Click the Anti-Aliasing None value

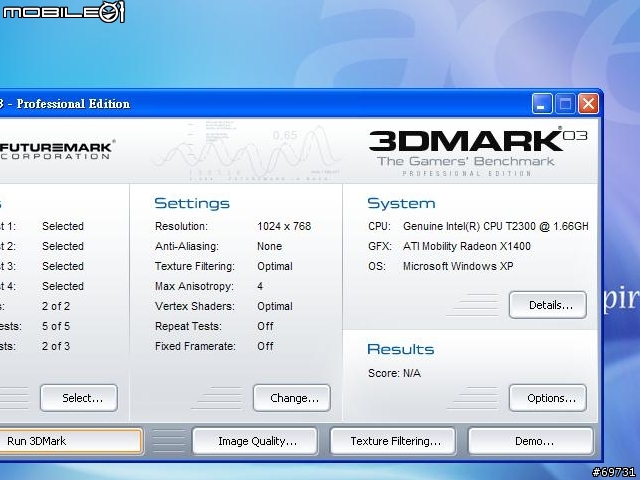click(x=269, y=246)
